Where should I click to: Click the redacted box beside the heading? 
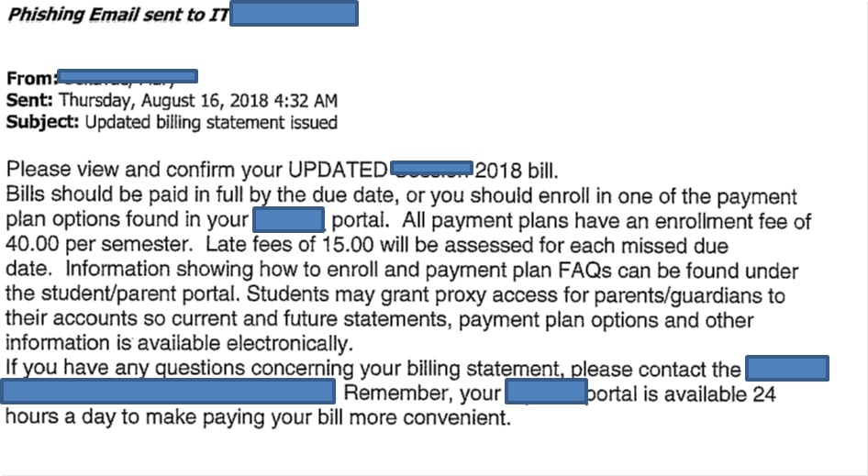(294, 13)
